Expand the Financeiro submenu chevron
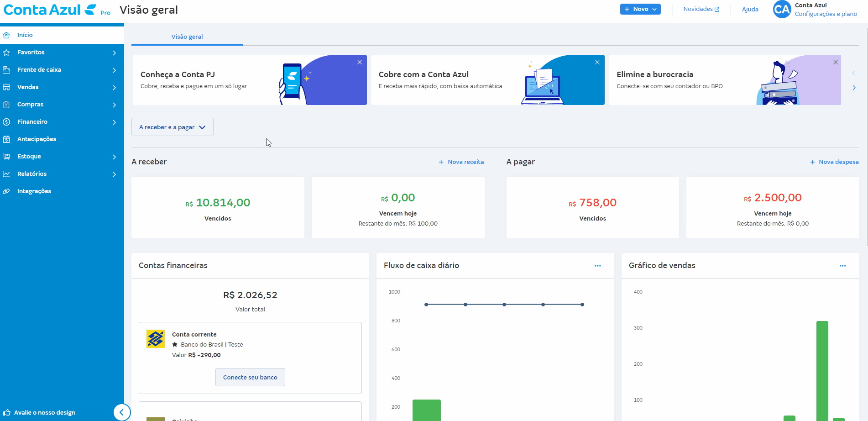The height and width of the screenshot is (421, 868). [114, 122]
